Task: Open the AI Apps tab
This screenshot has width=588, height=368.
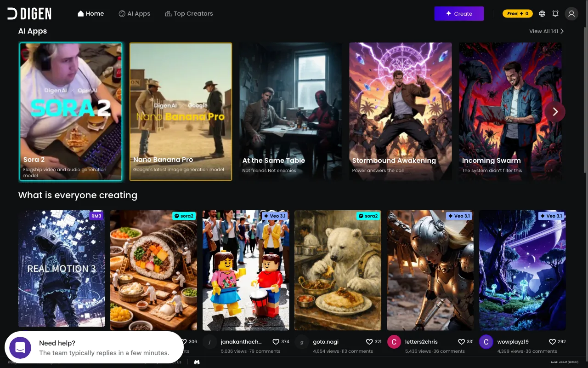Action: 134,14
